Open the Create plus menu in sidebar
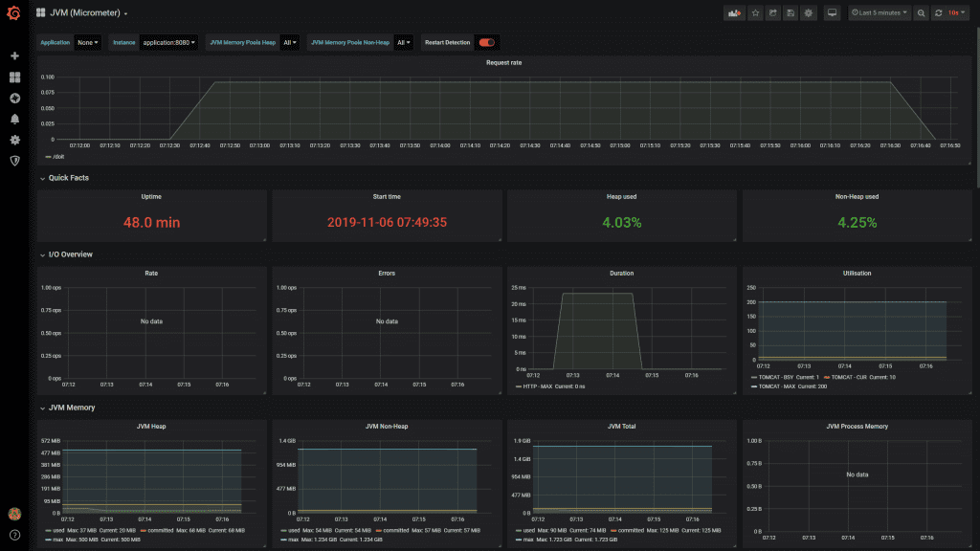980x551 pixels. (14, 56)
